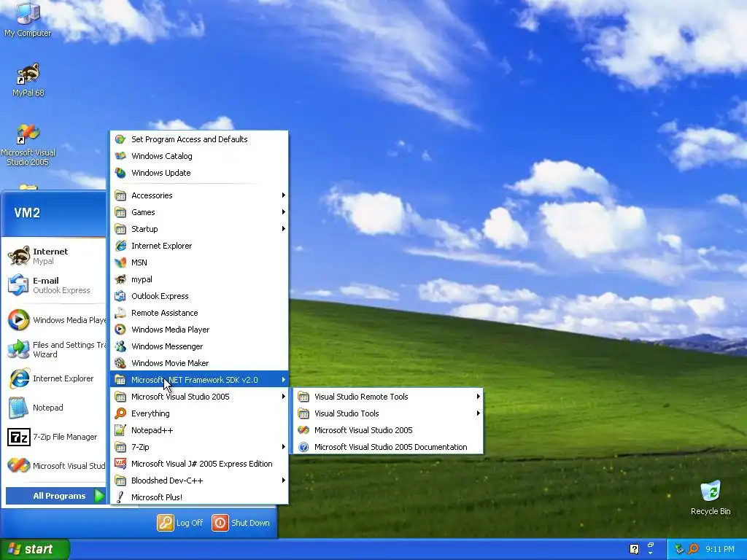
Task: Click the Internet Explorer icon in recent programs list
Action: pos(18,378)
